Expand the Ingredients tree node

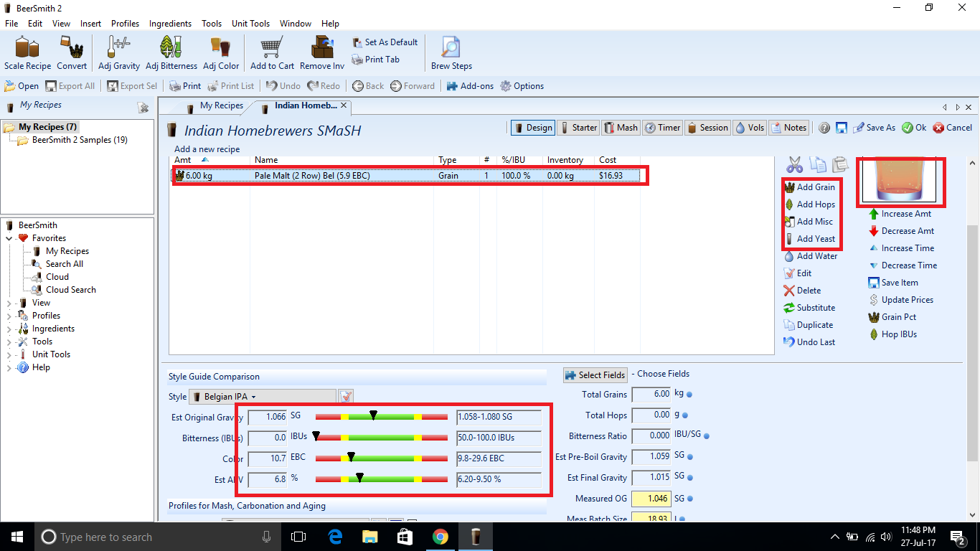[x=9, y=329]
